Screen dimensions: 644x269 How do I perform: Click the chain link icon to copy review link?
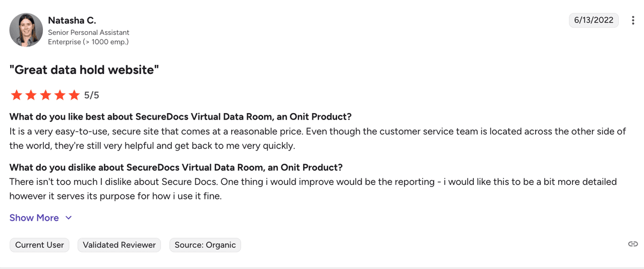pyautogui.click(x=633, y=244)
